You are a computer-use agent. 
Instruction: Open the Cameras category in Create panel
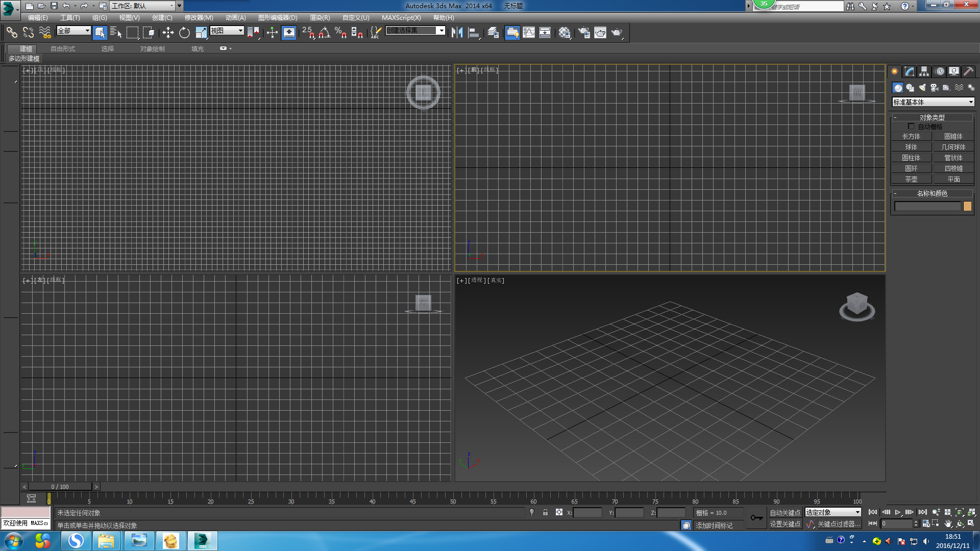pyautogui.click(x=934, y=88)
